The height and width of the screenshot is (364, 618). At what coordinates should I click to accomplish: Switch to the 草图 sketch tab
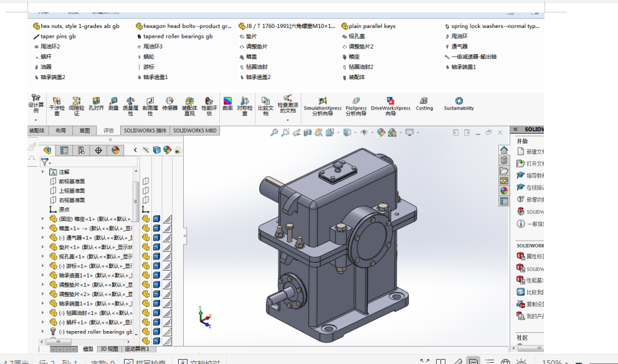pyautogui.click(x=84, y=131)
